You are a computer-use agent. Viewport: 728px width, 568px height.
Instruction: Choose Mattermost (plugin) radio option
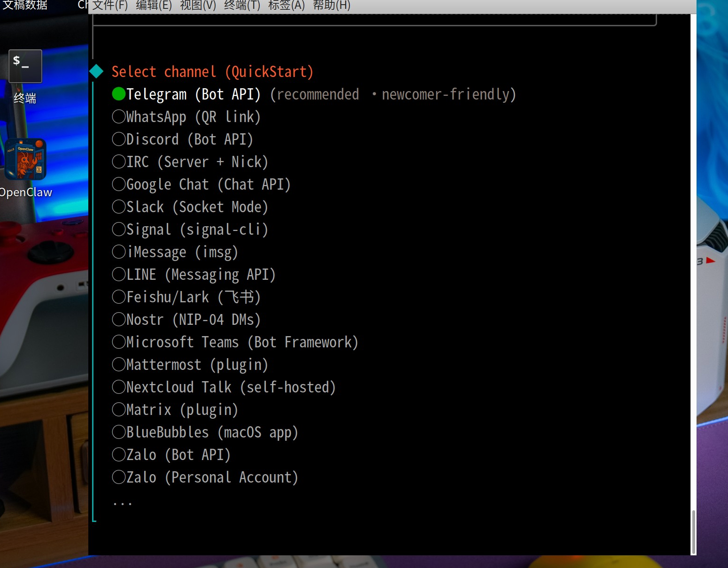[x=119, y=364]
